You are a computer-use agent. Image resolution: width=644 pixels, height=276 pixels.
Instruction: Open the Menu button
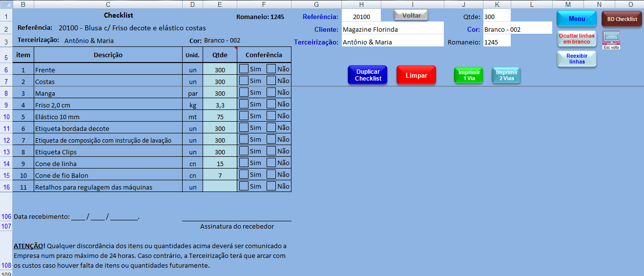coord(577,19)
